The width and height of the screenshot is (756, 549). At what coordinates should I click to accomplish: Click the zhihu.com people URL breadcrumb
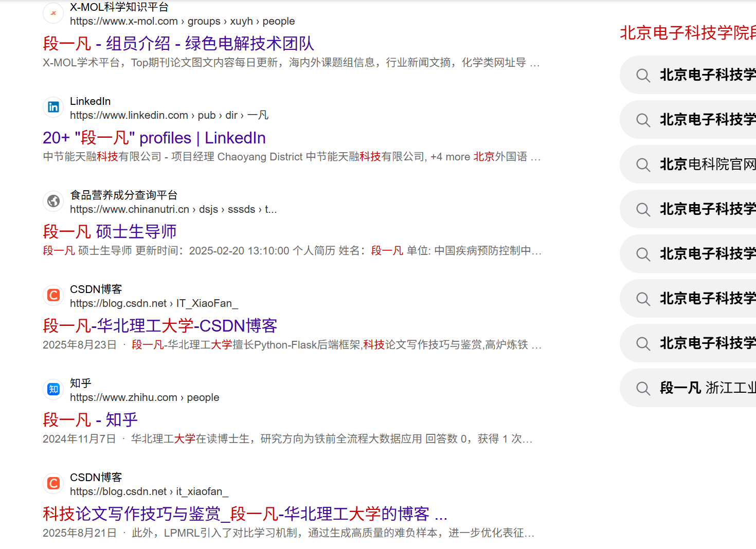pyautogui.click(x=144, y=397)
